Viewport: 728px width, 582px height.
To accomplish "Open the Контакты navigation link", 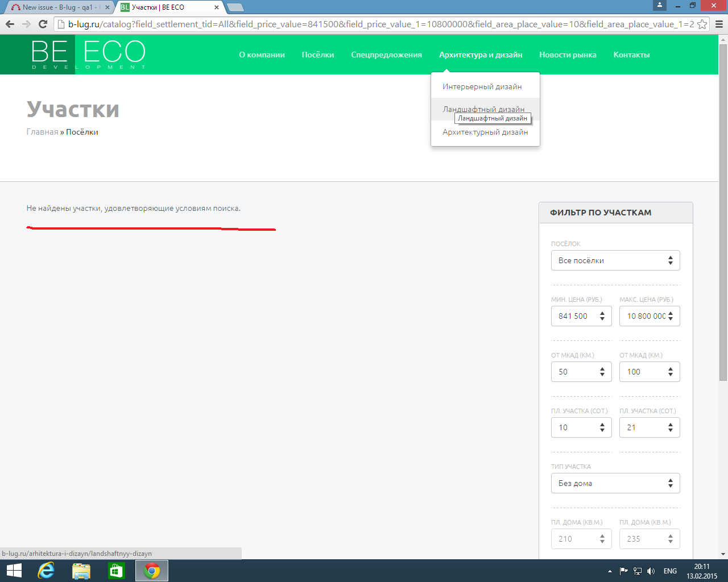I will coord(631,55).
